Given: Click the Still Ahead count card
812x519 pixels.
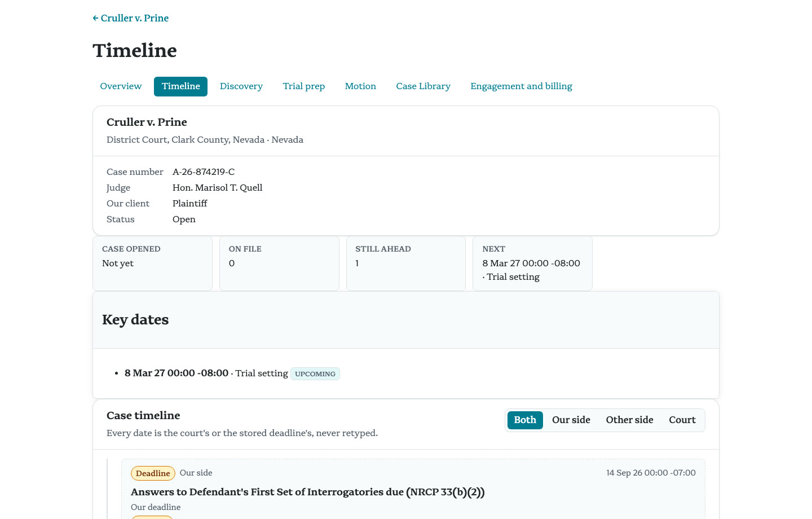Looking at the screenshot, I should coord(406,263).
